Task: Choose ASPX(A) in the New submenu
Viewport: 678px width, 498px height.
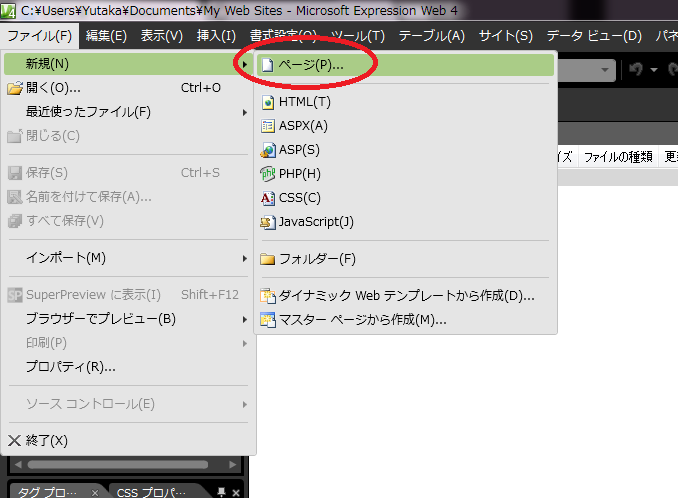Action: 405,126
